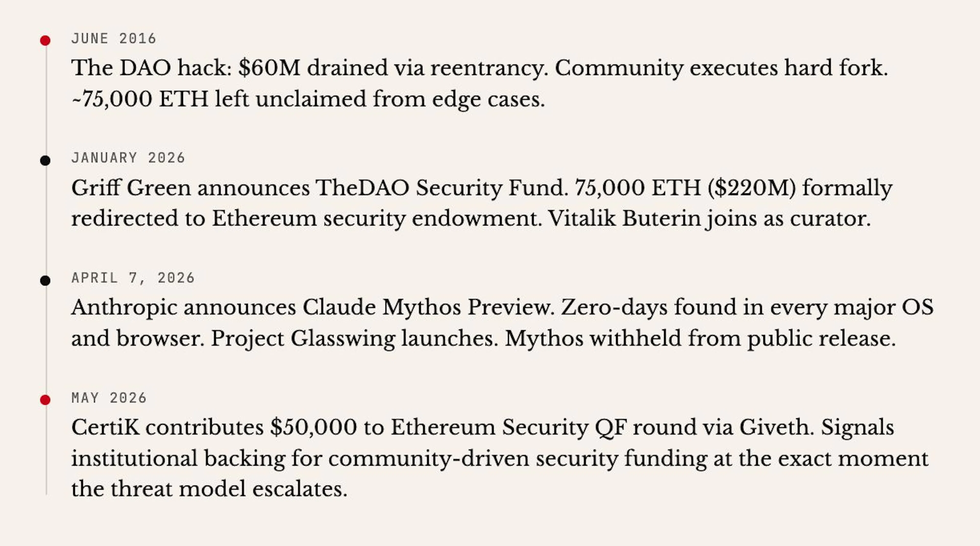The image size is (980, 546).
Task: Select the red May 2026 timeline dot
Action: [45, 400]
